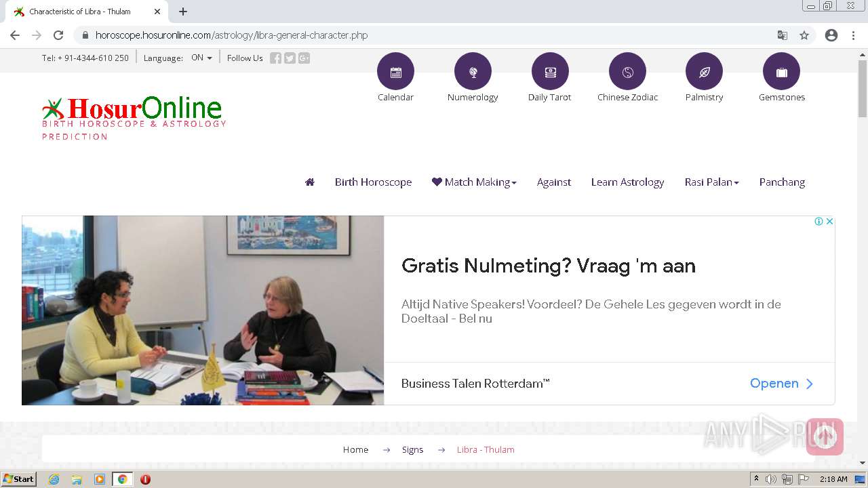Click the telephone number text
This screenshot has width=868, height=488.
click(x=85, y=58)
